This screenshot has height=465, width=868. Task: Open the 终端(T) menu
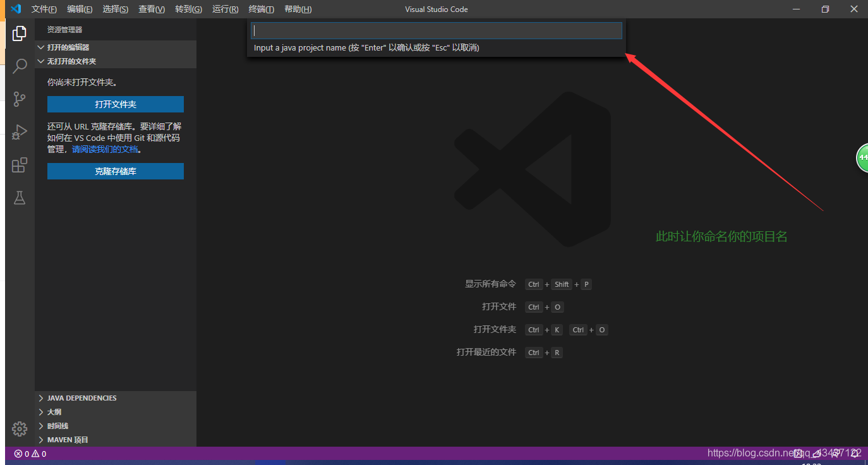pyautogui.click(x=262, y=9)
